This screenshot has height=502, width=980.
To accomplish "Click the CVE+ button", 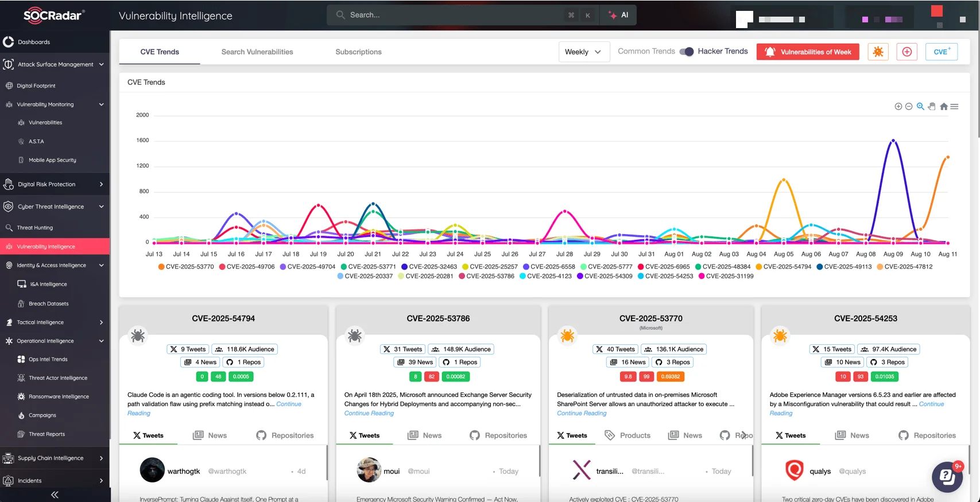I will pyautogui.click(x=942, y=52).
